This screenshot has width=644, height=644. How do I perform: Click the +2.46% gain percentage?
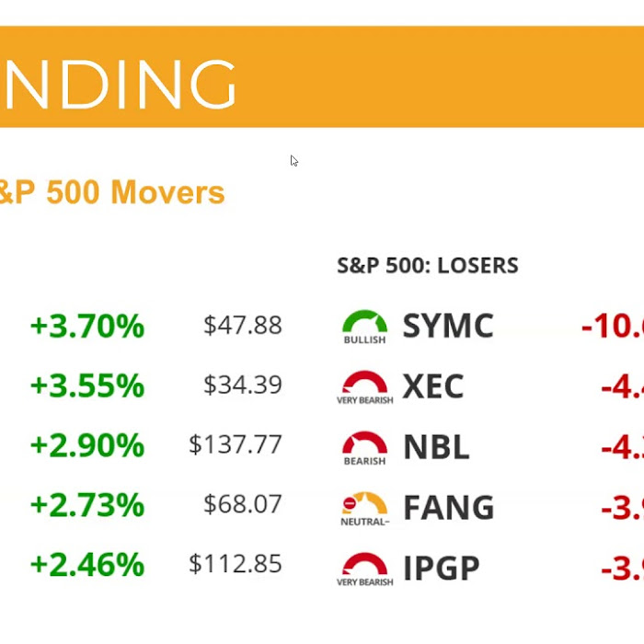click(x=87, y=564)
